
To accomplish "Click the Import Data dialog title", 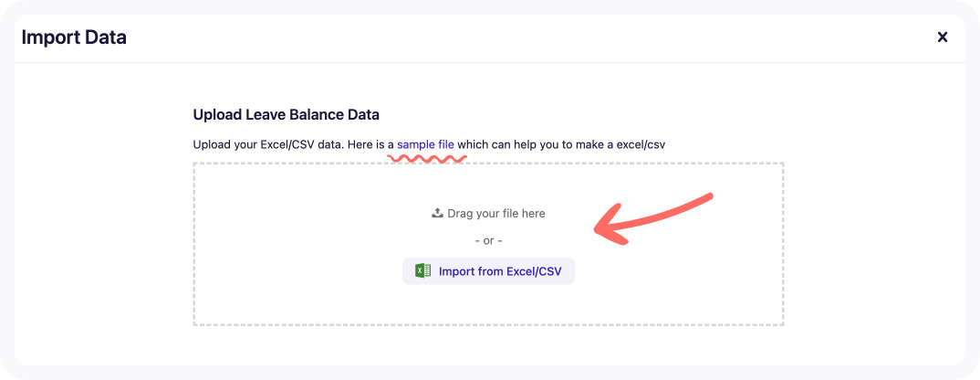I will [x=74, y=37].
